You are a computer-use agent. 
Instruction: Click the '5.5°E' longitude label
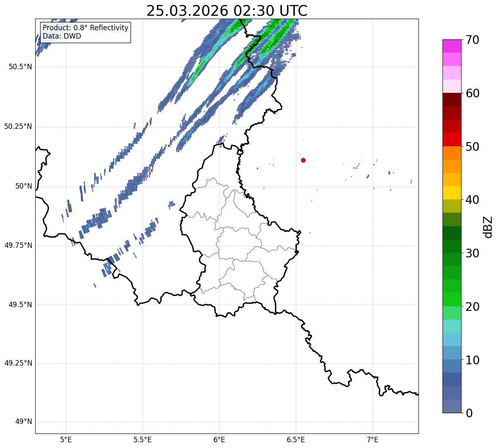(143, 439)
